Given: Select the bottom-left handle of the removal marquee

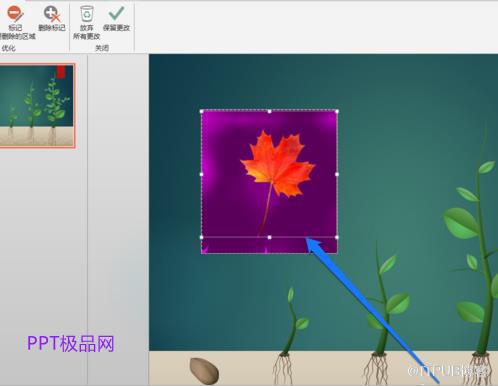Looking at the screenshot, I should [201, 237].
